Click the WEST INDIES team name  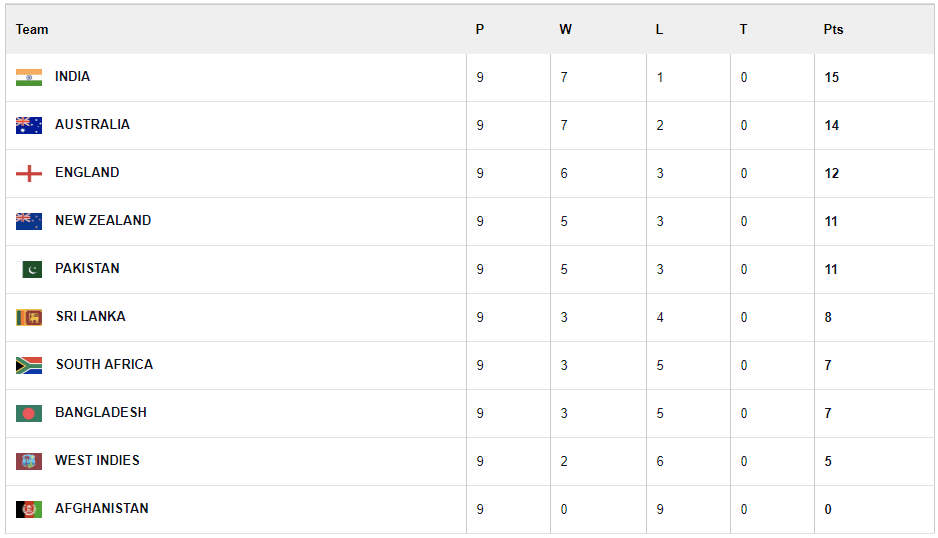pos(98,460)
